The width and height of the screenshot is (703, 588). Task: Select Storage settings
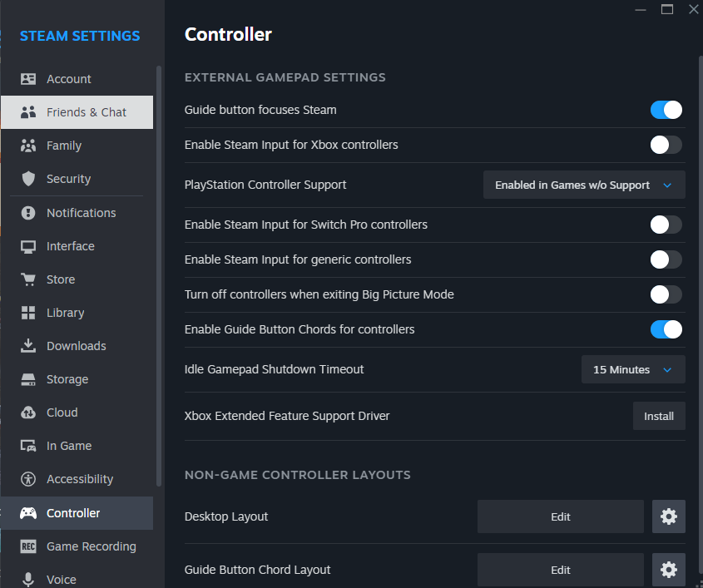coord(77,379)
